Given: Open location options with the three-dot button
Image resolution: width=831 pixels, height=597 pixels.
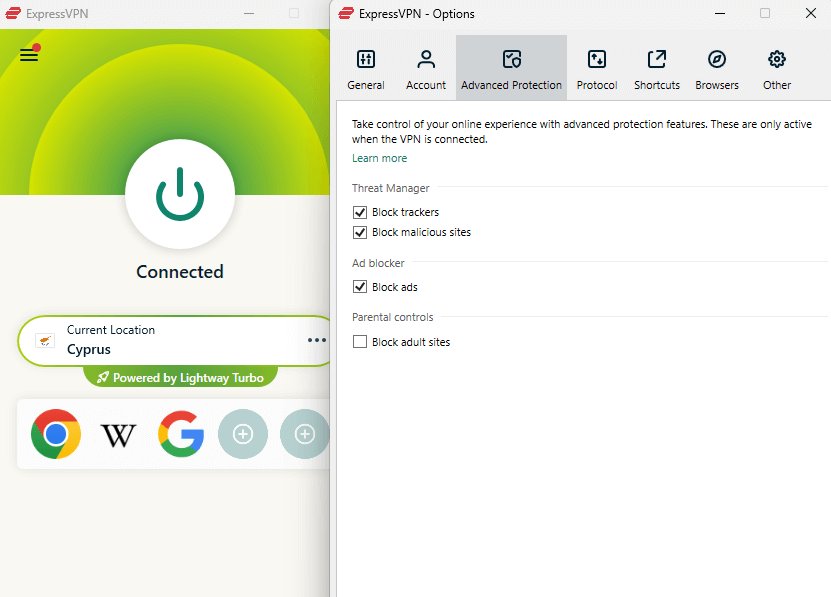Looking at the screenshot, I should click(316, 340).
